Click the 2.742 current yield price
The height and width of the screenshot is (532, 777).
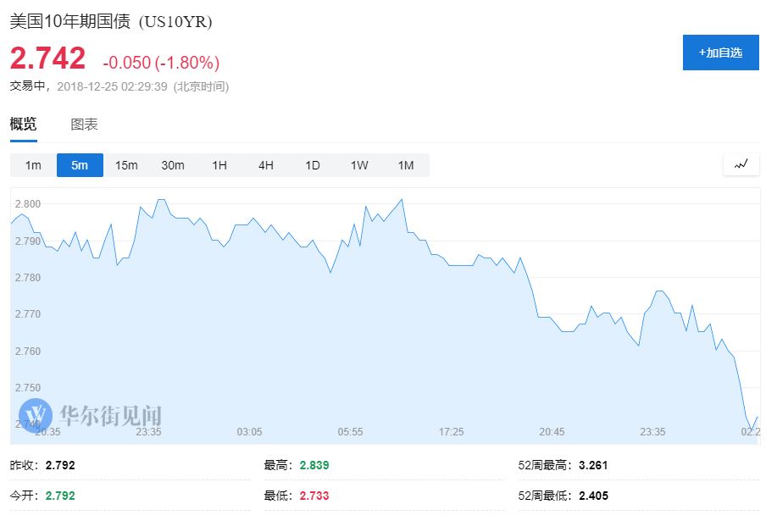click(x=48, y=58)
